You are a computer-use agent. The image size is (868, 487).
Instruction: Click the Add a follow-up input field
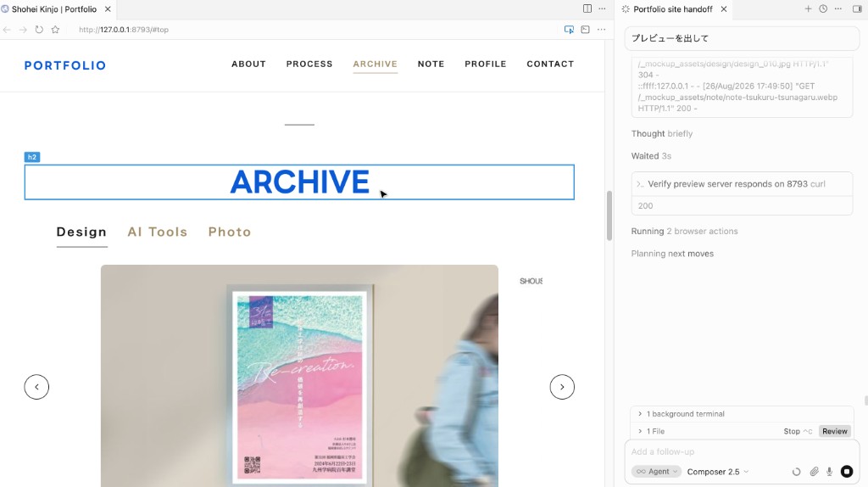click(x=742, y=451)
